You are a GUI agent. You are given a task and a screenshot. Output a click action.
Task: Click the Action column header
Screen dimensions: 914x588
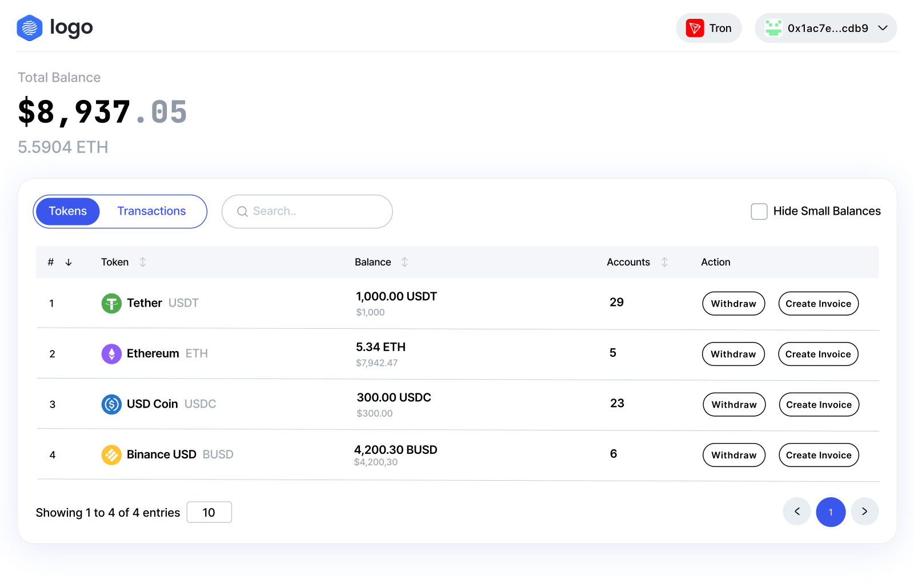(x=716, y=262)
